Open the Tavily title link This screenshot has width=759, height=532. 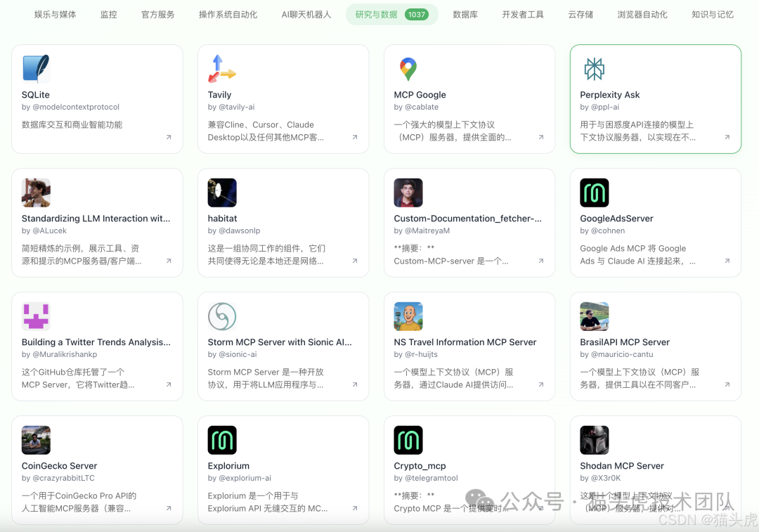pos(219,95)
